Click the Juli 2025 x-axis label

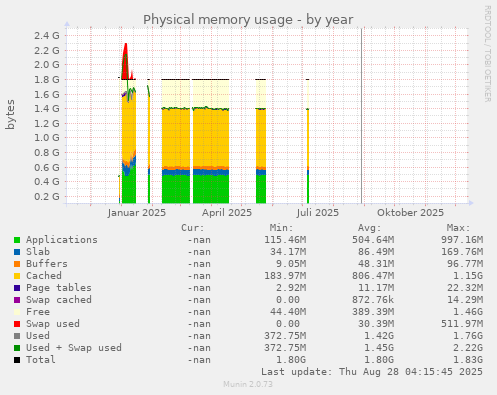pos(318,213)
